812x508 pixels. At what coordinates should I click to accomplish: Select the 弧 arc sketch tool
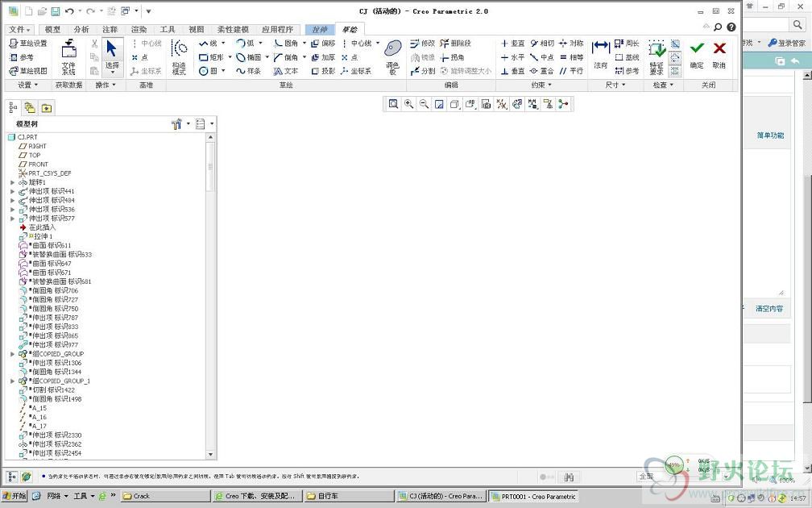click(x=246, y=44)
